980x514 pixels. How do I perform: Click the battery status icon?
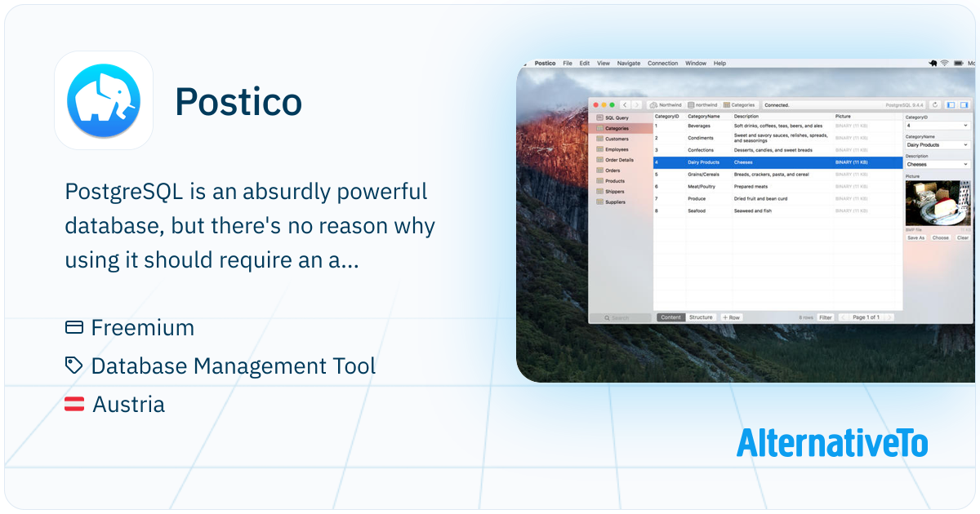tap(958, 63)
